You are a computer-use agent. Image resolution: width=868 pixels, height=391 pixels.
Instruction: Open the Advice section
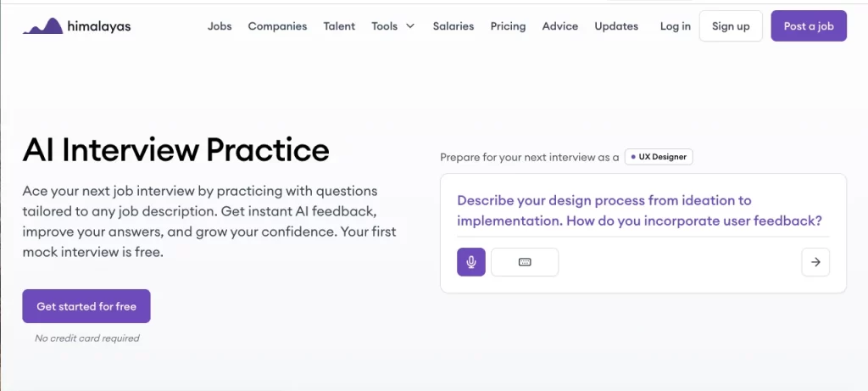point(560,26)
